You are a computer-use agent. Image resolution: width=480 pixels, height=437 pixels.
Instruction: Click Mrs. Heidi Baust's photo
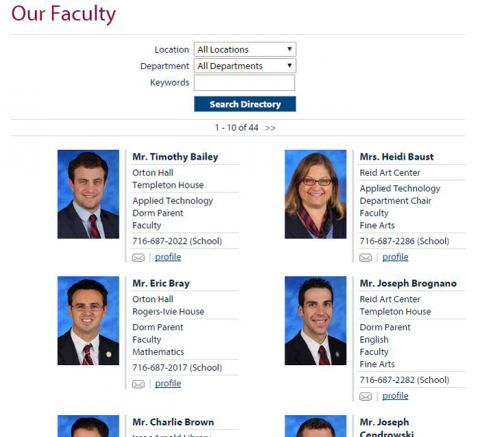(x=315, y=194)
